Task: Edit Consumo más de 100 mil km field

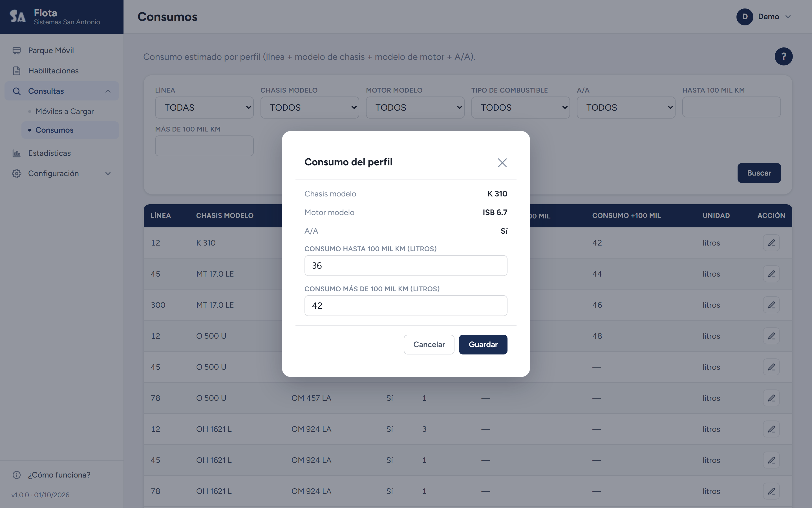Action: point(406,305)
